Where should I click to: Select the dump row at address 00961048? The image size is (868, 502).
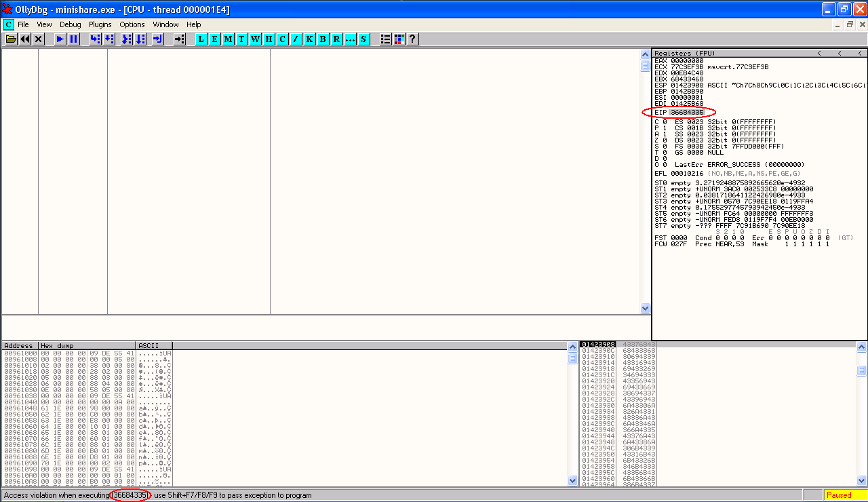(87, 408)
